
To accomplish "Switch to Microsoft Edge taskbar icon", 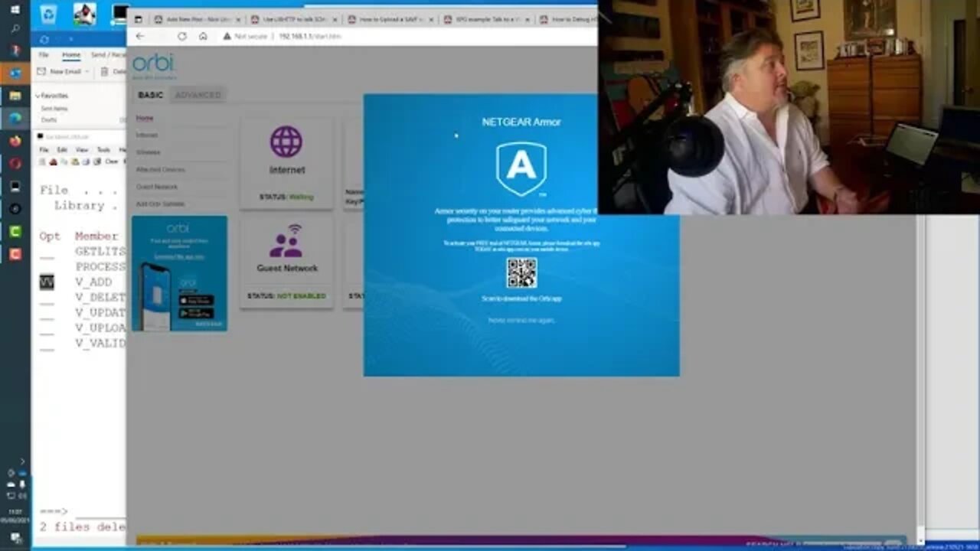I will pos(15,118).
